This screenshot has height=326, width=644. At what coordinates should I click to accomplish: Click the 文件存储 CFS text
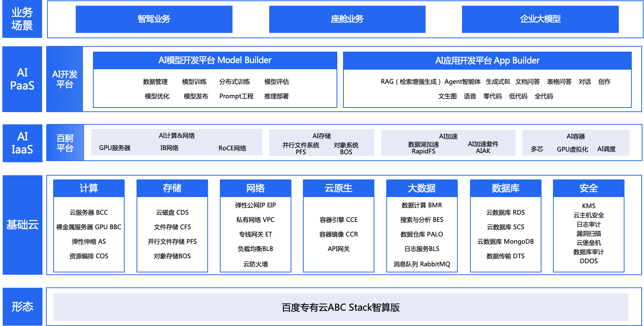pos(172,227)
